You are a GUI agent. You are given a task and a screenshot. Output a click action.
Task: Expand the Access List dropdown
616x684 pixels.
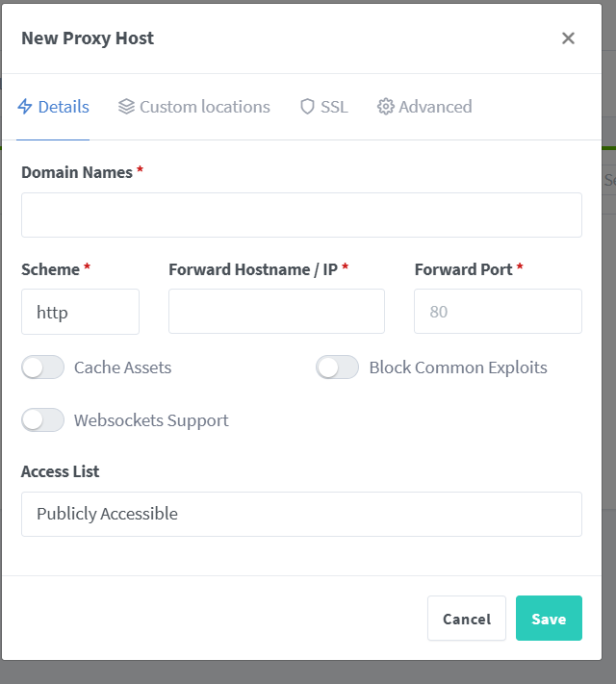pos(301,515)
